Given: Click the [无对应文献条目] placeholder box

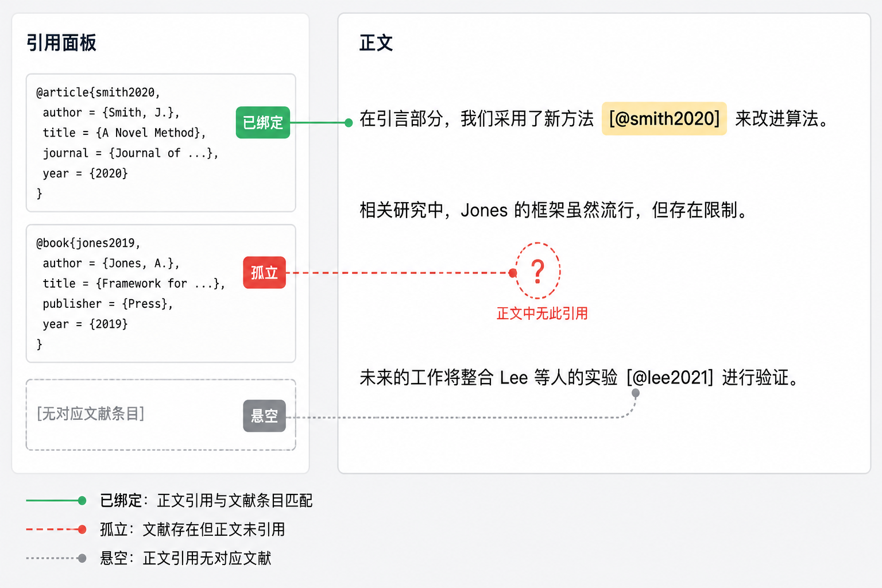Looking at the screenshot, I should click(161, 415).
